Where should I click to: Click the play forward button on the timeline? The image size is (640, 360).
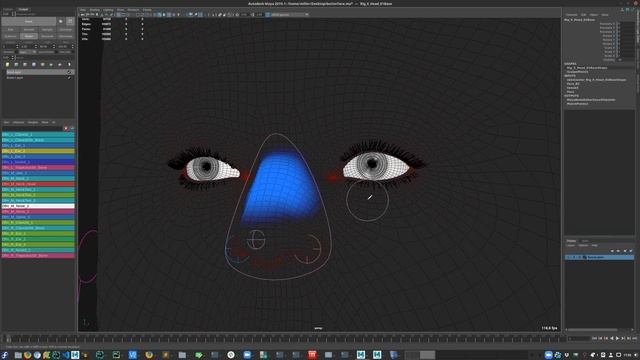pyautogui.click(x=618, y=338)
